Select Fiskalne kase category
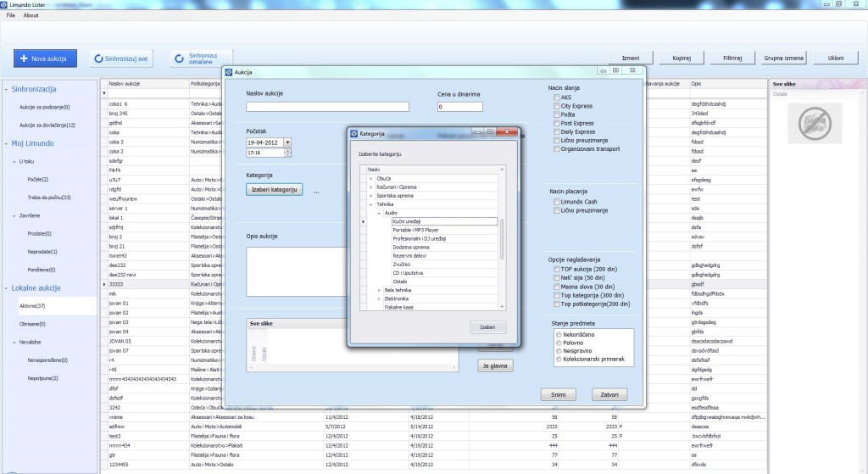The image size is (868, 474). pos(399,307)
